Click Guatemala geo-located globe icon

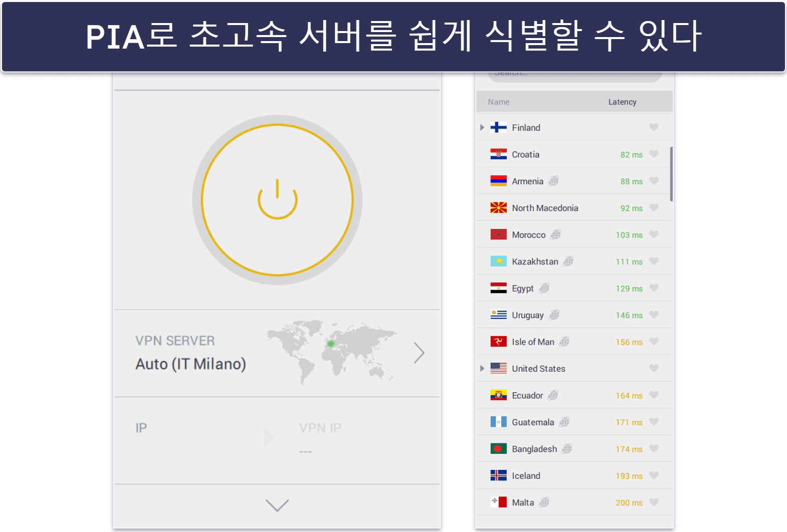point(564,422)
